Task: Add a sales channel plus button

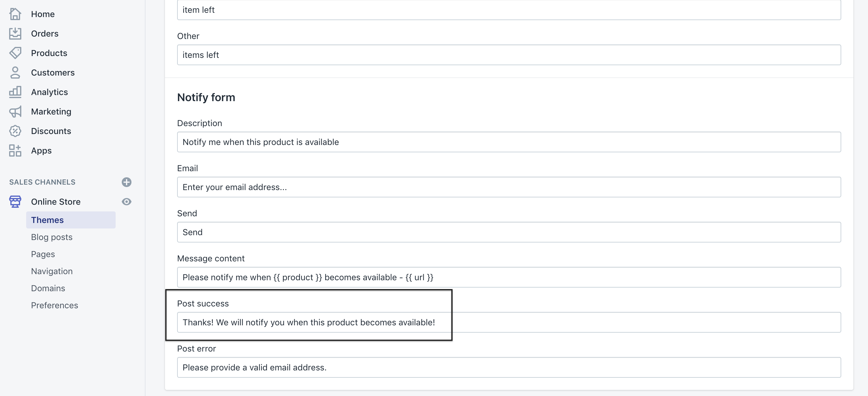Action: 126,182
